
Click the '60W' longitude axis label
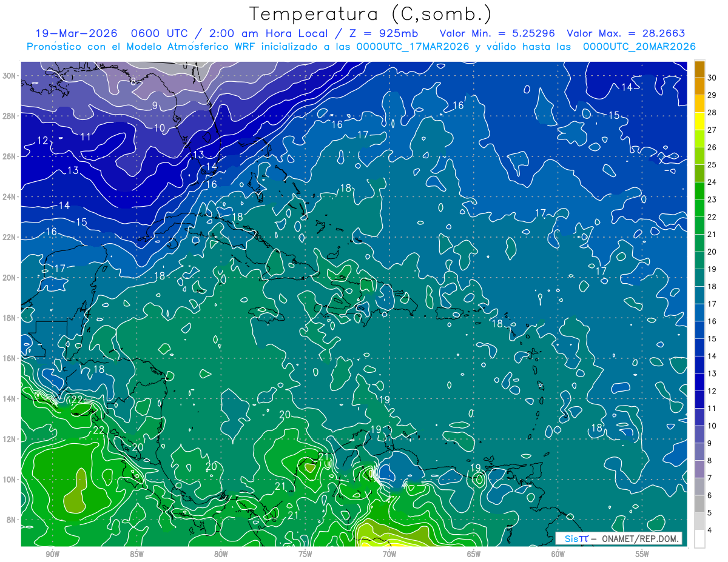(558, 554)
